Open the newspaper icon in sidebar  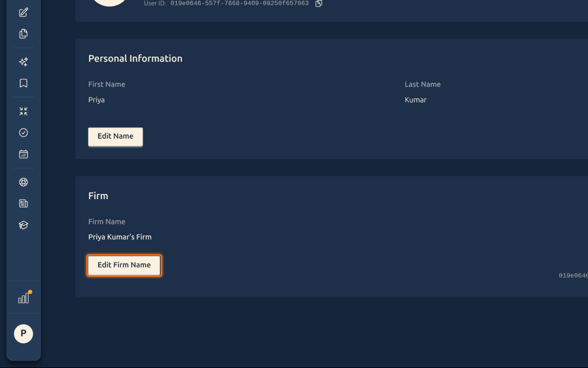[x=24, y=203]
